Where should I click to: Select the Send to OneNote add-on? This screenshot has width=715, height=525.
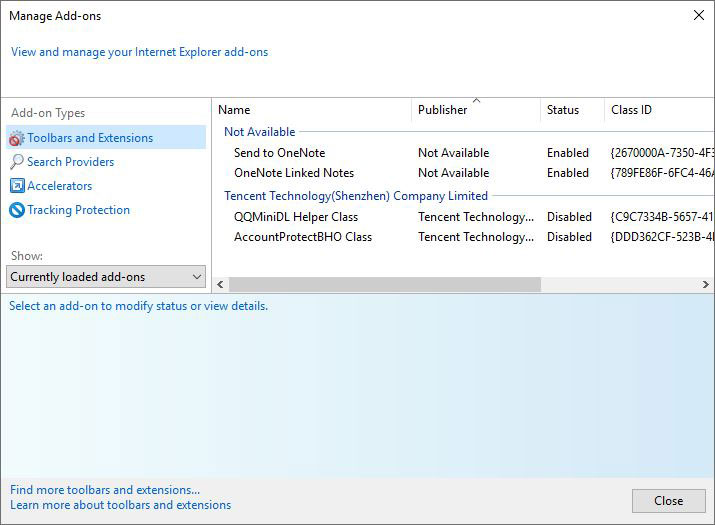(280, 153)
